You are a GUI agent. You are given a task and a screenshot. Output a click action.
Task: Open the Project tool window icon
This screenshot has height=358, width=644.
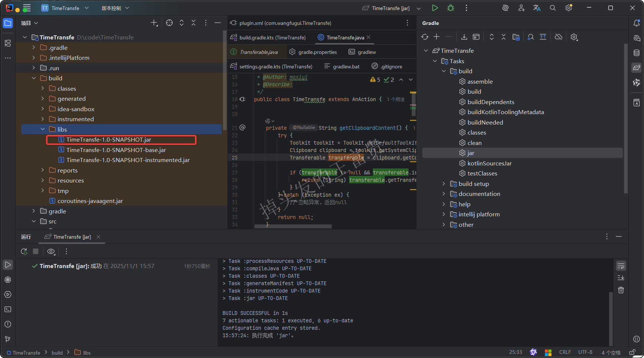pyautogui.click(x=8, y=23)
